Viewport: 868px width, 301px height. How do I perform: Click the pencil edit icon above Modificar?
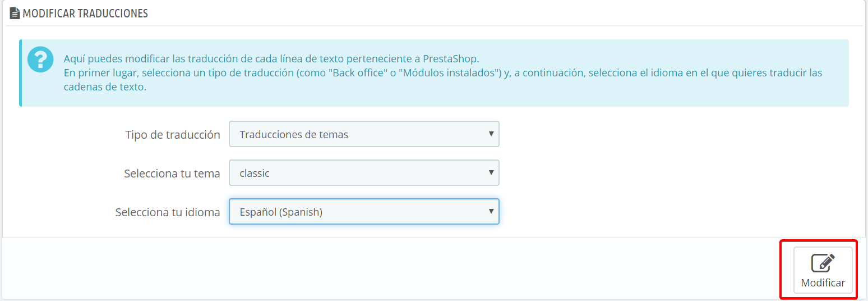click(x=823, y=263)
